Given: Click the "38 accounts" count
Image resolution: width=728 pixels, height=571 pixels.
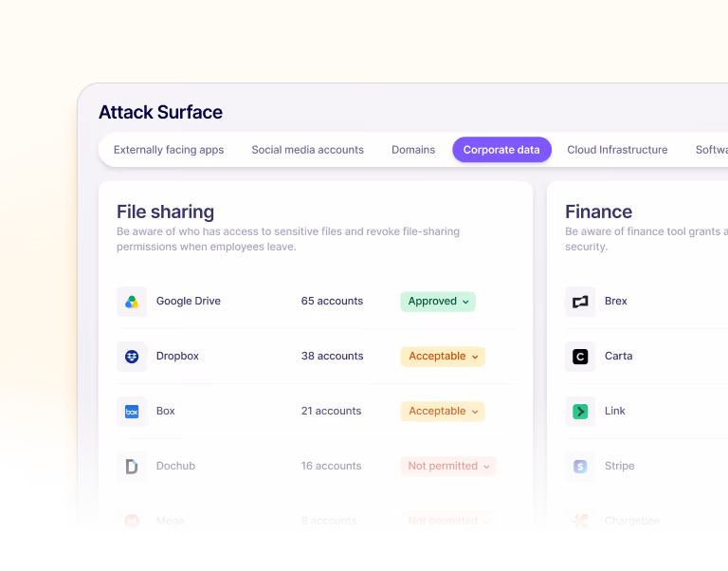Looking at the screenshot, I should 333,356.
